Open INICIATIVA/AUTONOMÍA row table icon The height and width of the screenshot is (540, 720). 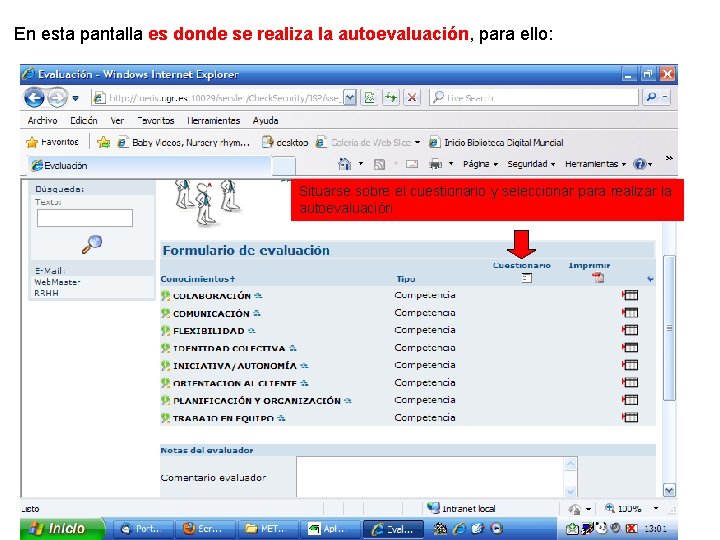[x=630, y=365]
